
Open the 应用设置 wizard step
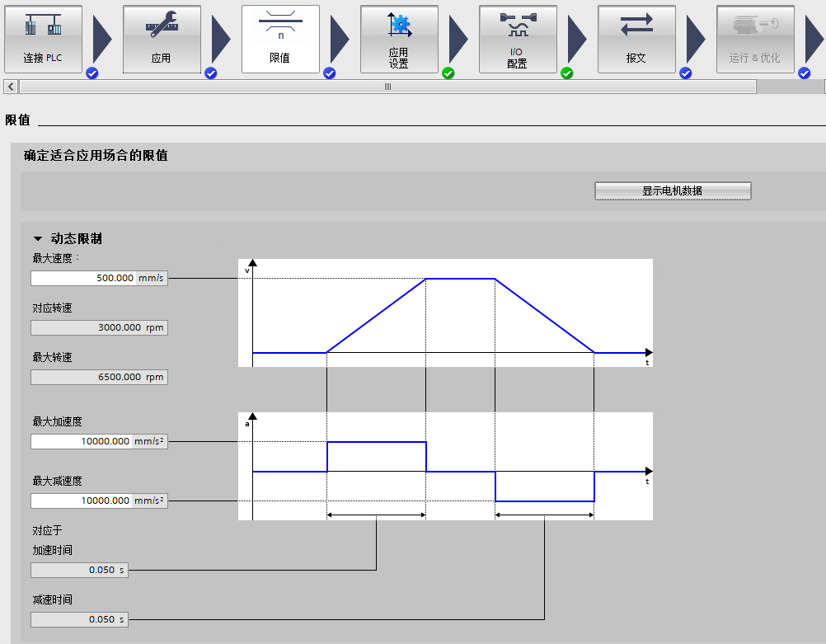[399, 39]
